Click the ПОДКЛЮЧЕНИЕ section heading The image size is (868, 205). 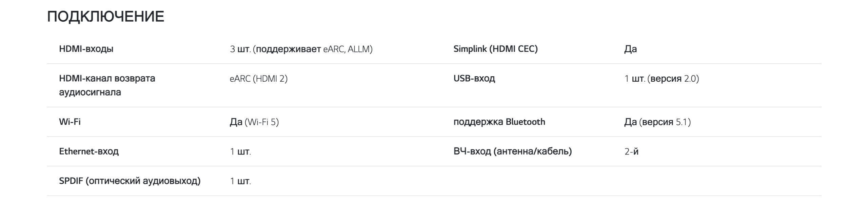click(105, 17)
